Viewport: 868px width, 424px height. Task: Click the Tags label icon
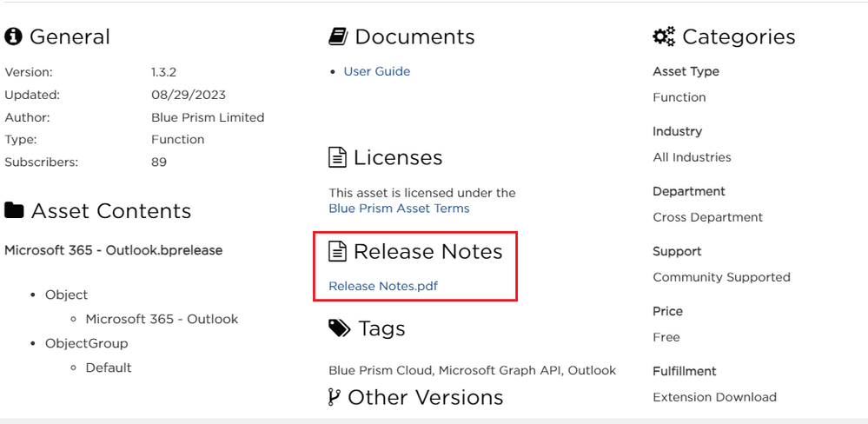coord(339,328)
